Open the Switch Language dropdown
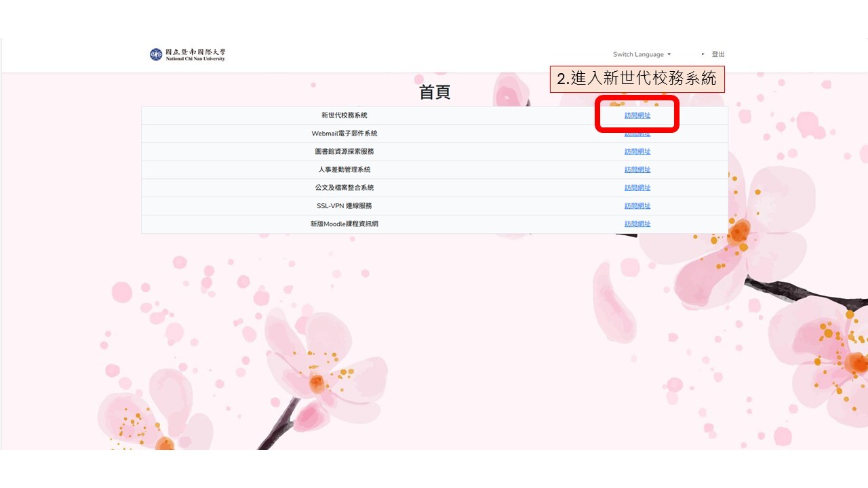868x488 pixels. coord(637,54)
